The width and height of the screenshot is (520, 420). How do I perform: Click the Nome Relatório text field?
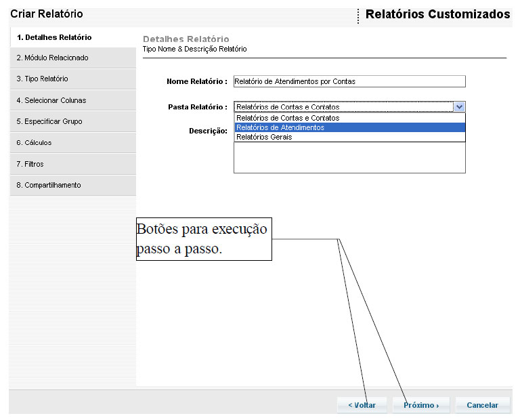349,81
